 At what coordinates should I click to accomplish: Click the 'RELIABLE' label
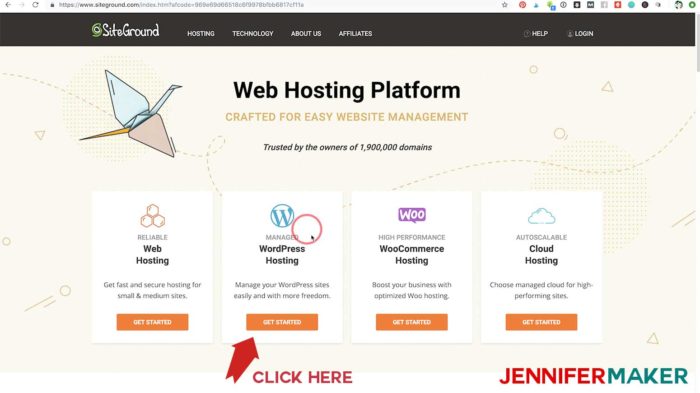(x=152, y=237)
